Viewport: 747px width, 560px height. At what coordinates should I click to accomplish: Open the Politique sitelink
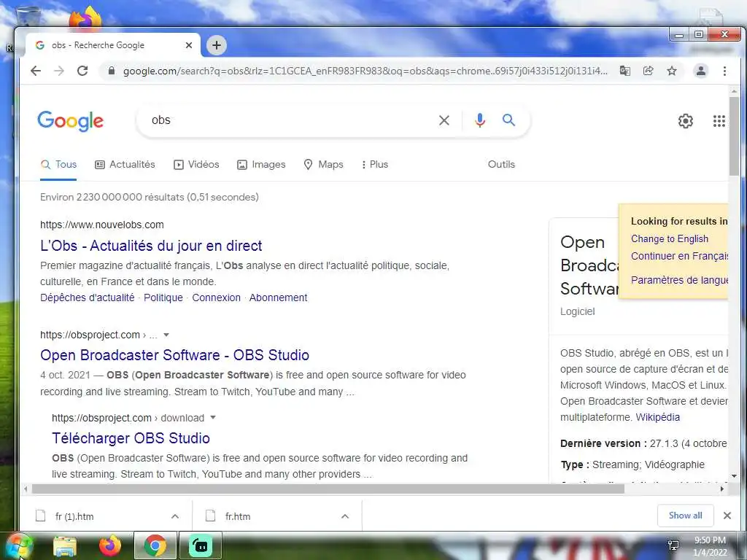(x=163, y=297)
